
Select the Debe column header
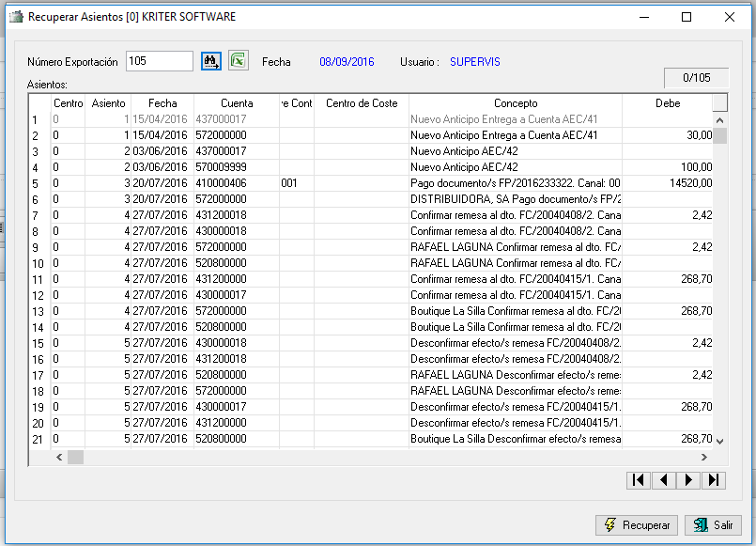tap(668, 103)
